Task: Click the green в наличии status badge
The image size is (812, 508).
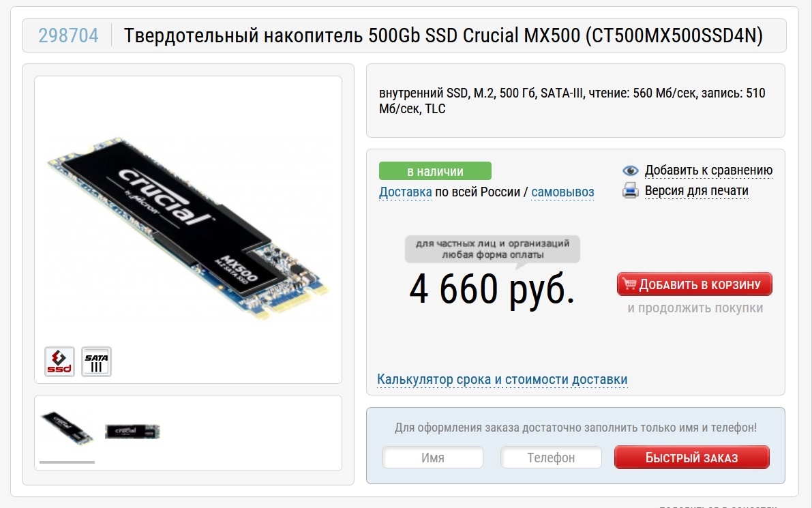Action: (435, 171)
